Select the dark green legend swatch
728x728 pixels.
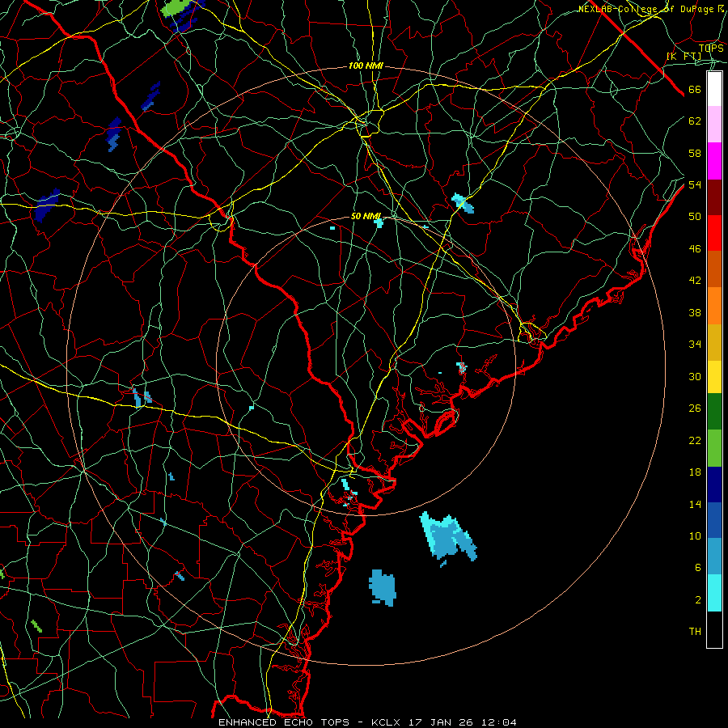[714, 412]
